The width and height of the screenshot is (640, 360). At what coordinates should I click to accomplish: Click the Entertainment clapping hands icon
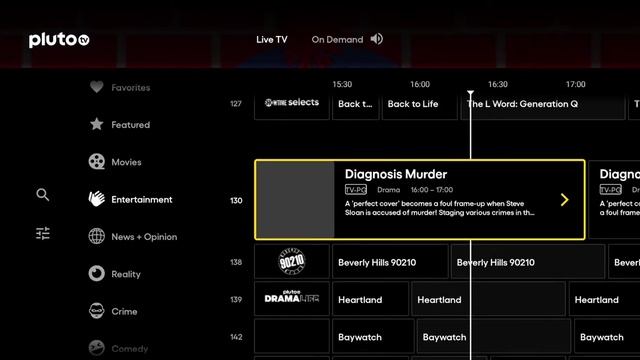[97, 199]
